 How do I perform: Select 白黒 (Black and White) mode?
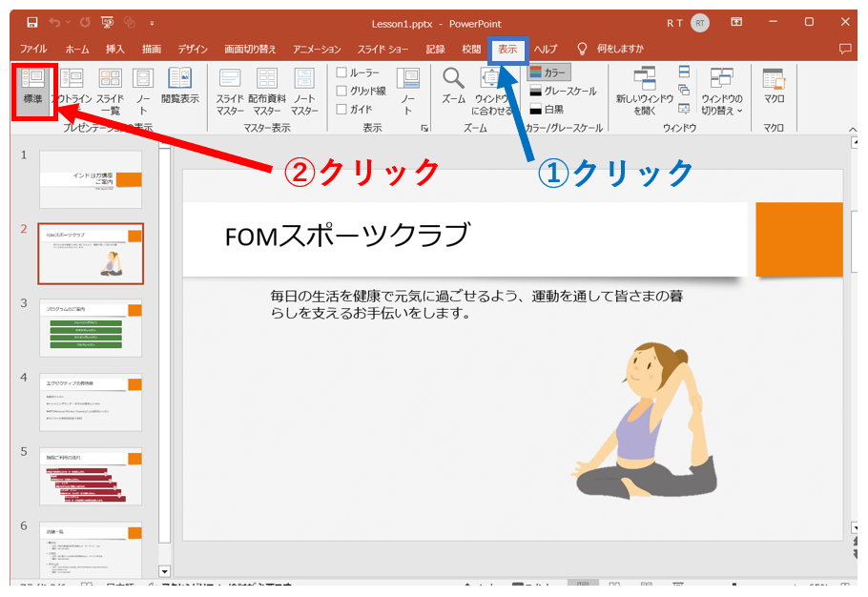[x=547, y=109]
